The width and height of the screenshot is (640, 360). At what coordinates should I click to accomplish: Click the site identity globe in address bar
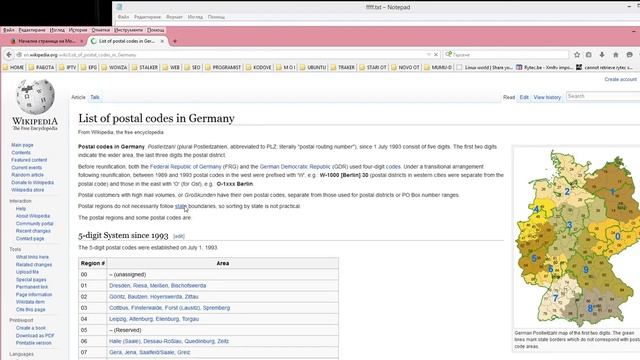[x=19, y=55]
